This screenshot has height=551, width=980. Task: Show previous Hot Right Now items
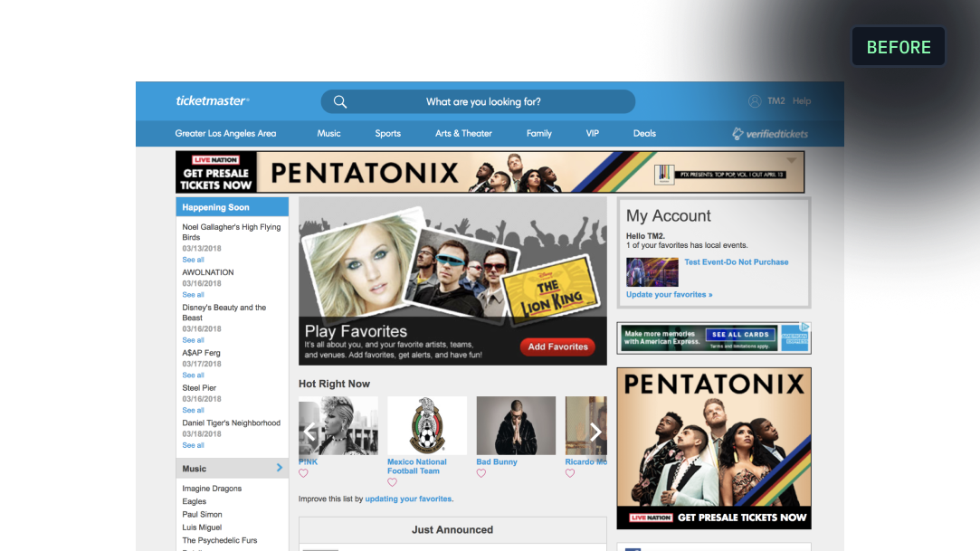tap(309, 431)
